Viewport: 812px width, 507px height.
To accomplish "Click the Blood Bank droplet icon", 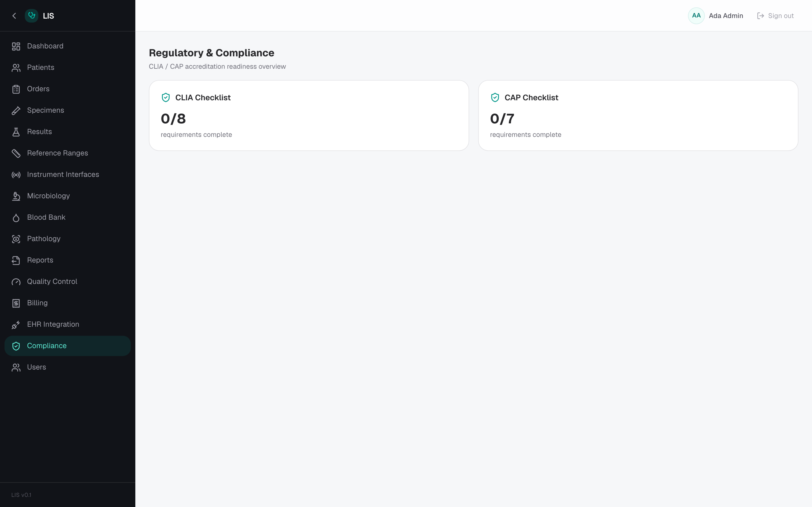I will [x=16, y=218].
